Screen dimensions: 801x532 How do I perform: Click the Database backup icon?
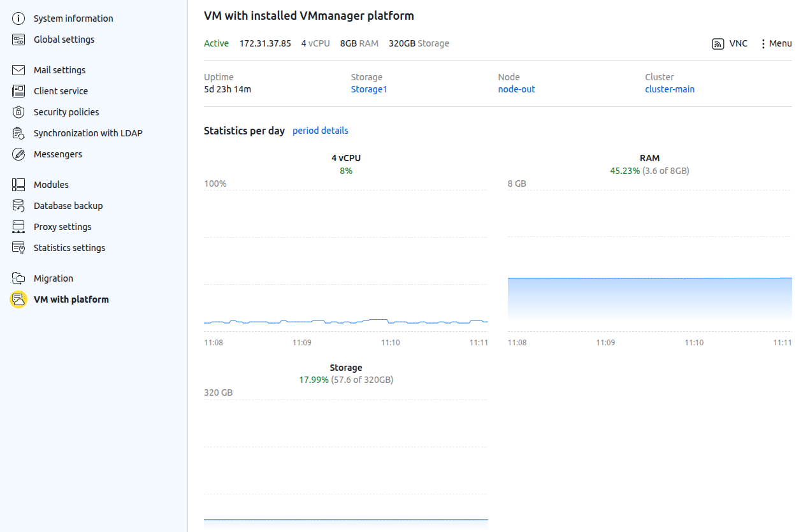click(18, 206)
